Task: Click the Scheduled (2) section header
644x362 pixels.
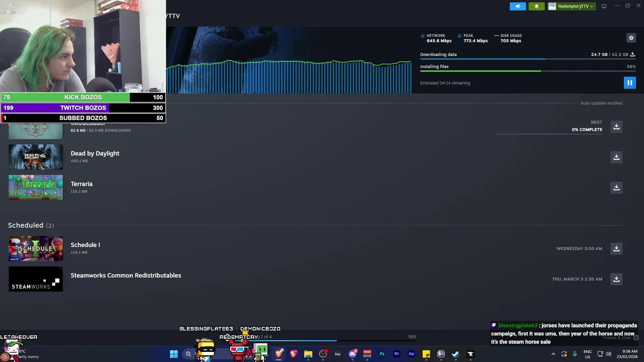Action: click(x=31, y=225)
